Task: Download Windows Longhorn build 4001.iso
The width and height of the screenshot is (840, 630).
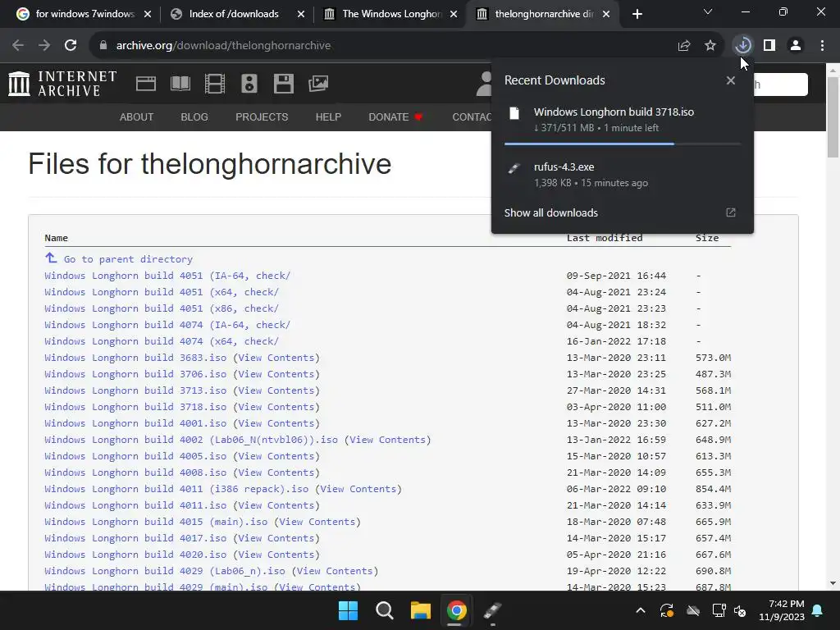Action: point(135,423)
